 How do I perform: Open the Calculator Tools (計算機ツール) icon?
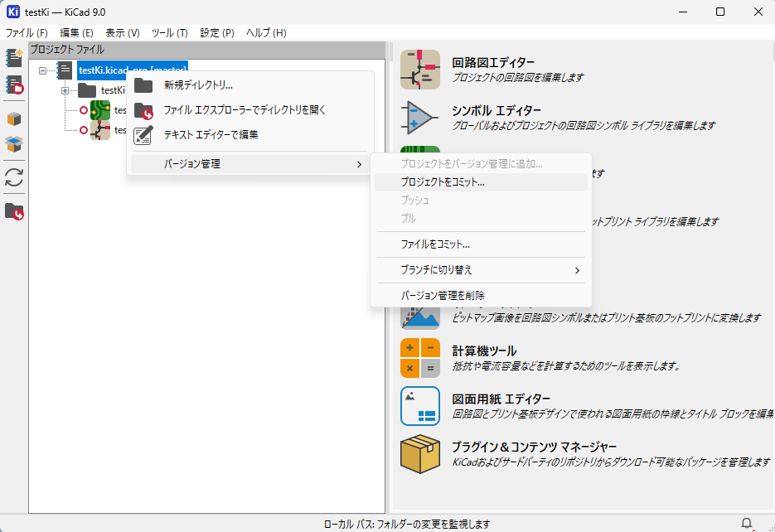pos(420,358)
